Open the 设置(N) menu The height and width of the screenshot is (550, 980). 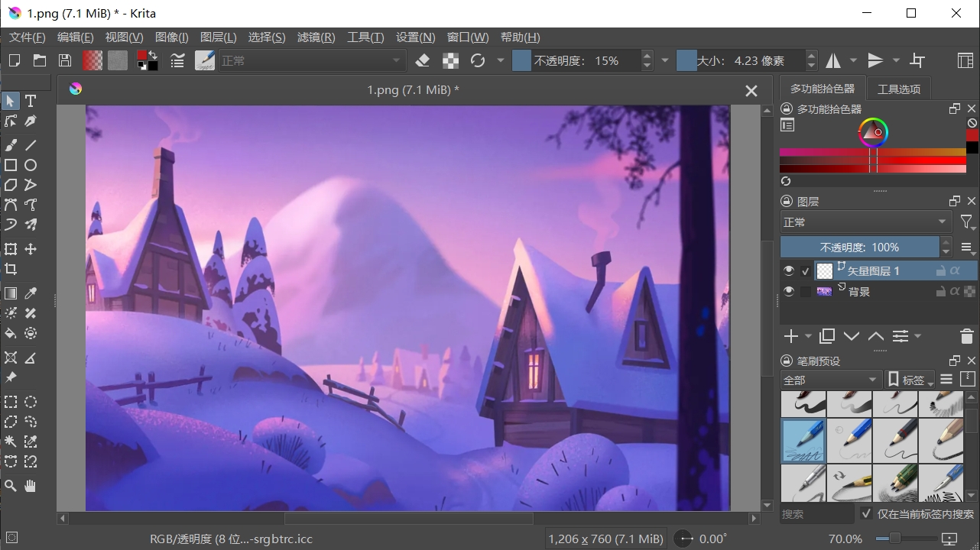[416, 37]
